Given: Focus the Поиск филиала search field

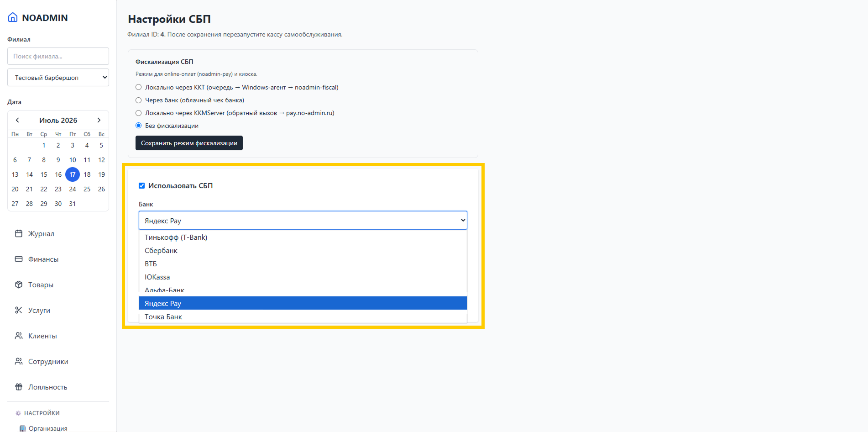Looking at the screenshot, I should 58,56.
